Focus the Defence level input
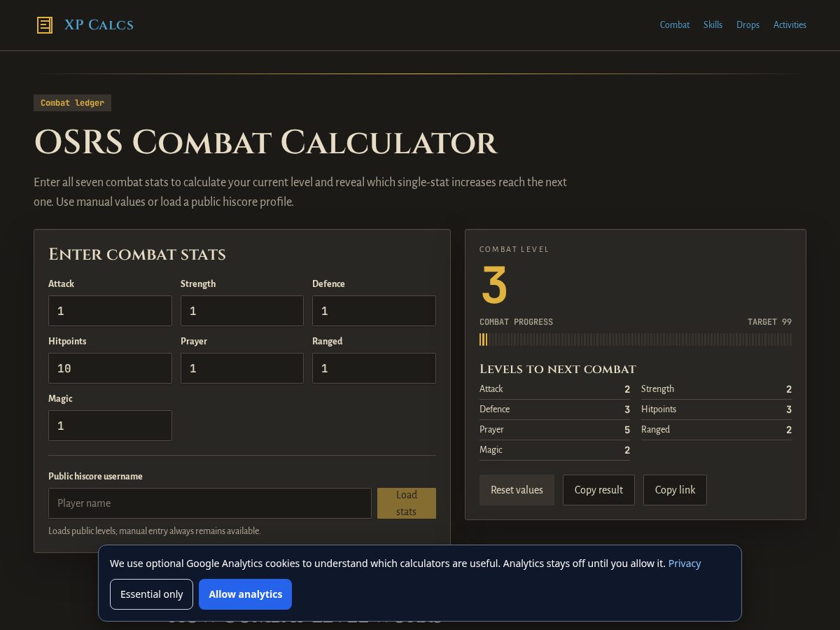Screen dimensions: 840x630 pyautogui.click(x=374, y=311)
